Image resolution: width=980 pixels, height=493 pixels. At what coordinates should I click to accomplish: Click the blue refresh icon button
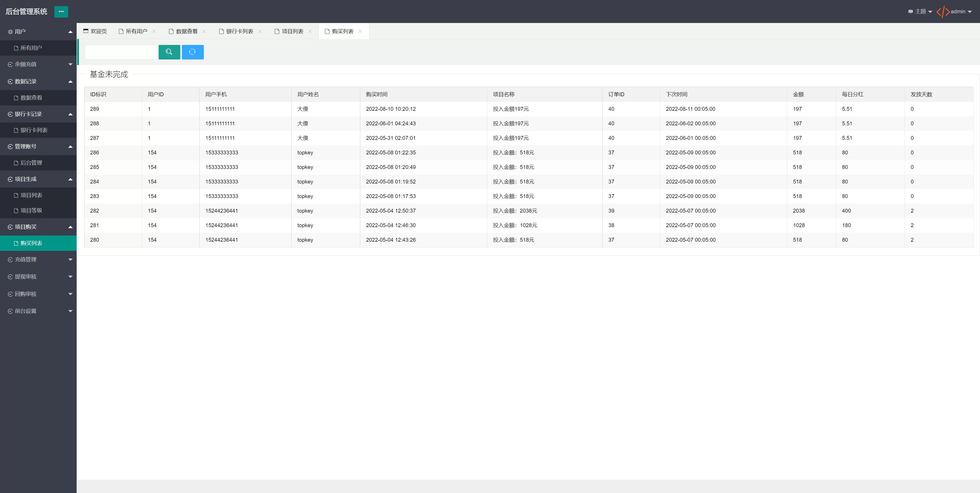pyautogui.click(x=193, y=52)
